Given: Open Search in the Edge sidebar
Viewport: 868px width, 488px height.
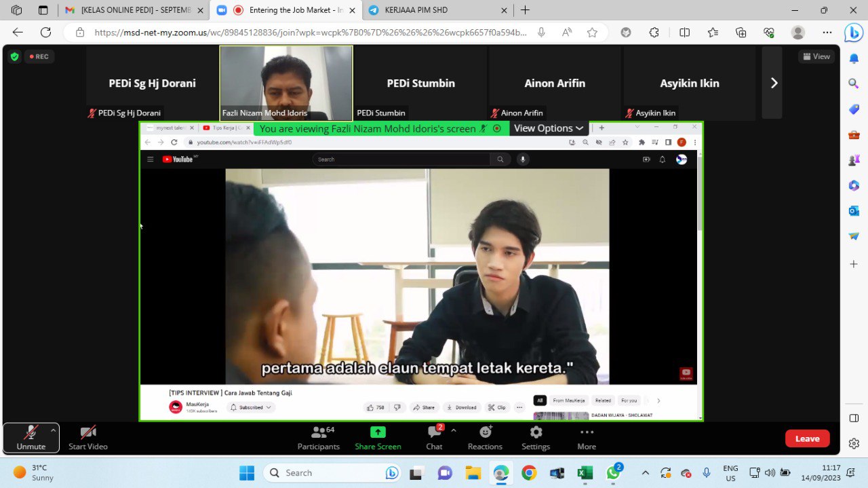Looking at the screenshot, I should tap(854, 83).
